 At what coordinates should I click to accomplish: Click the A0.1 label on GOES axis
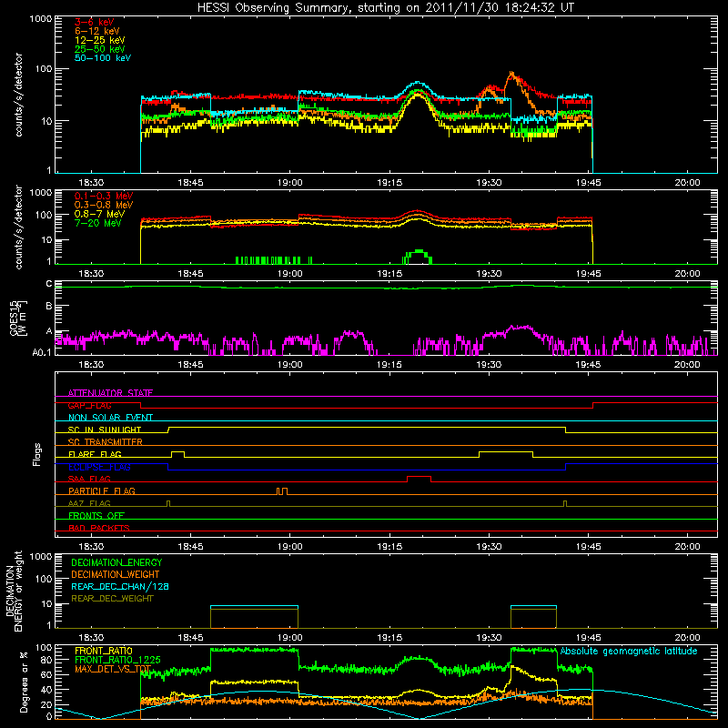(42, 352)
